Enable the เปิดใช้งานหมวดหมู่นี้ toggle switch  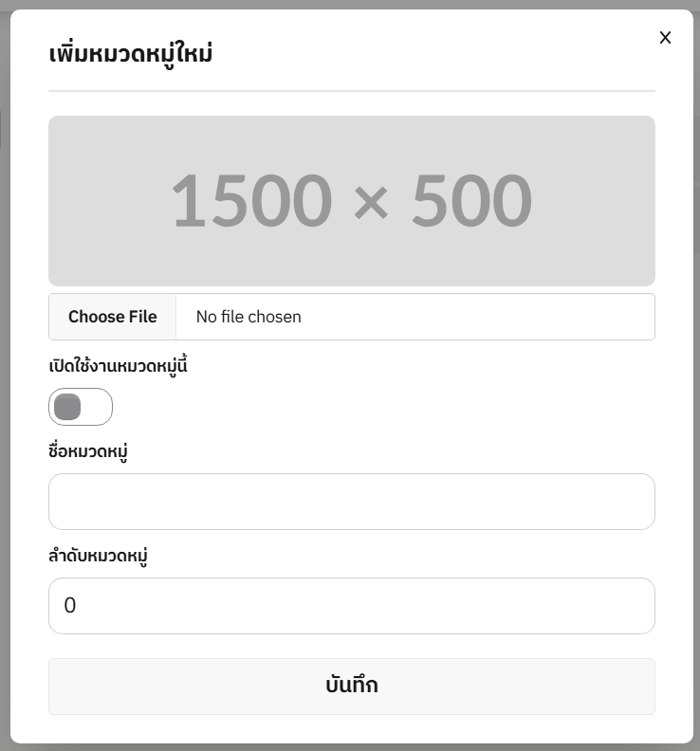click(81, 407)
